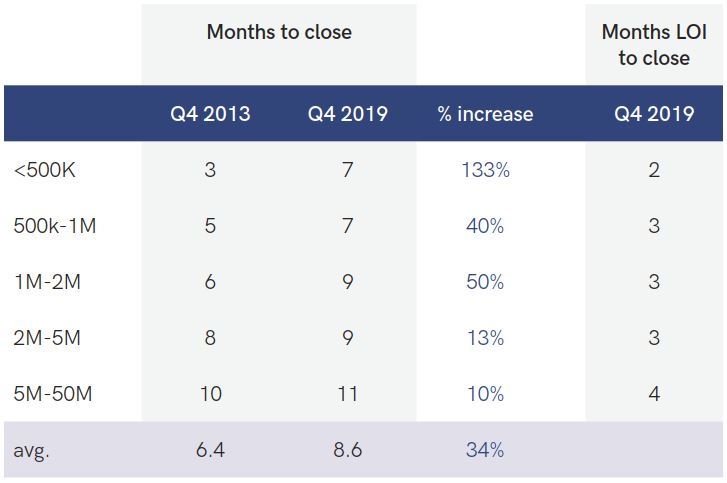The height and width of the screenshot is (483, 727).
Task: Select the 11 months cell for 5M-50M
Action: point(347,394)
